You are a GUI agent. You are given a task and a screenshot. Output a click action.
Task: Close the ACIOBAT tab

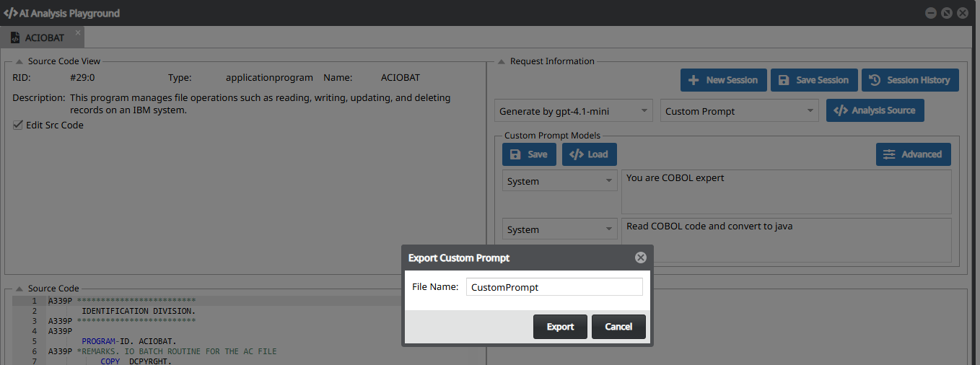(78, 32)
